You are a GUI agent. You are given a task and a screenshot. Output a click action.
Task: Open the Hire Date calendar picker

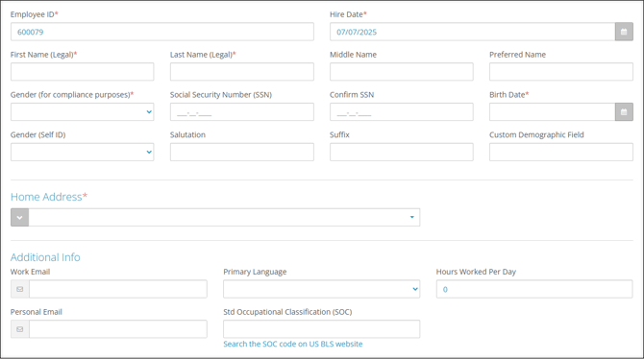point(624,32)
